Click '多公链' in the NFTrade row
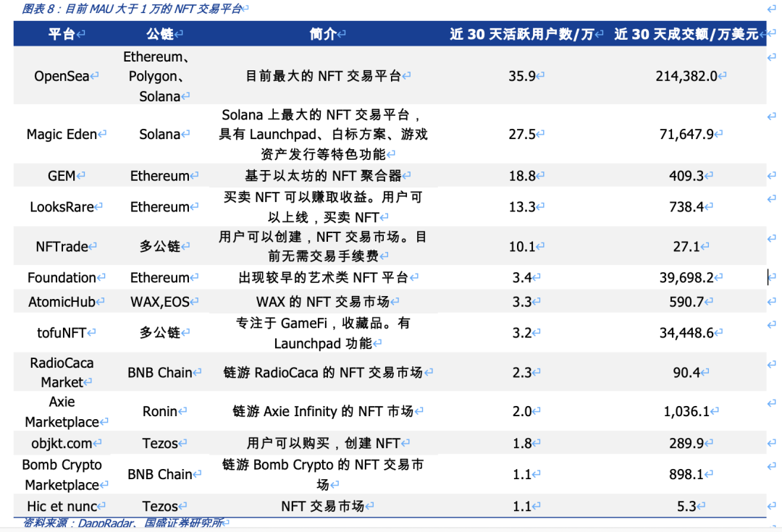 click(159, 246)
